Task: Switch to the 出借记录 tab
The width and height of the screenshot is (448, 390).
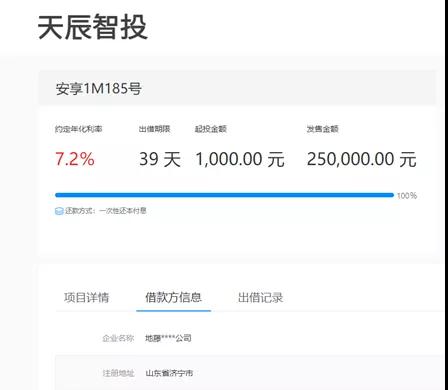Action: (260, 297)
